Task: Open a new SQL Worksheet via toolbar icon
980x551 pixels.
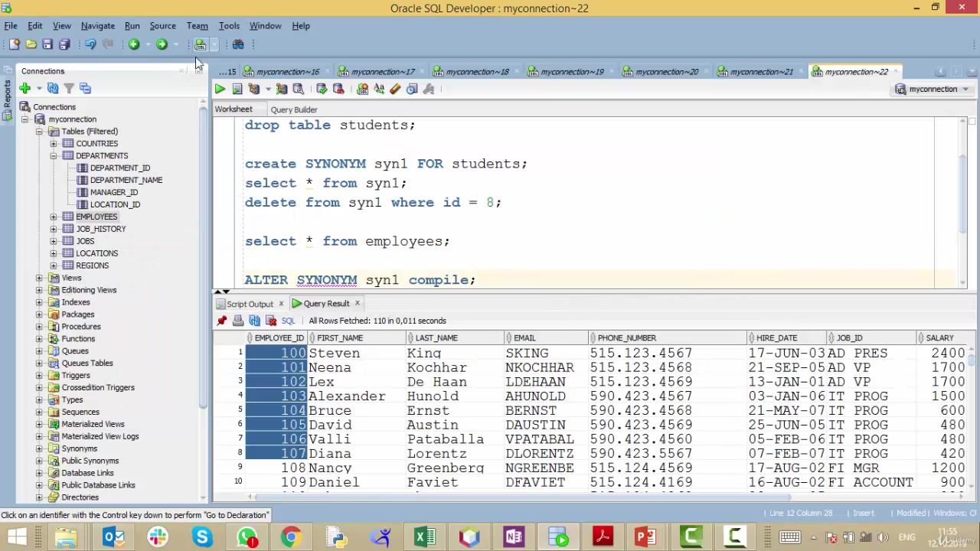Action: 201,44
